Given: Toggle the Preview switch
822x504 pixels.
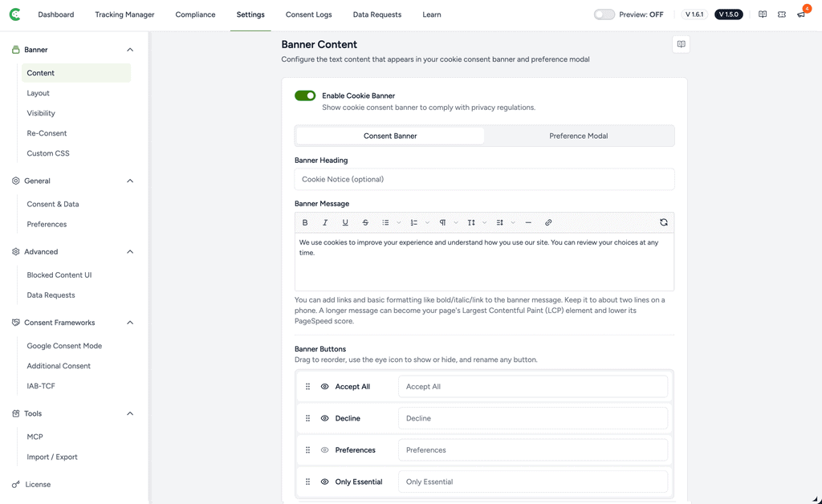Looking at the screenshot, I should (x=604, y=14).
